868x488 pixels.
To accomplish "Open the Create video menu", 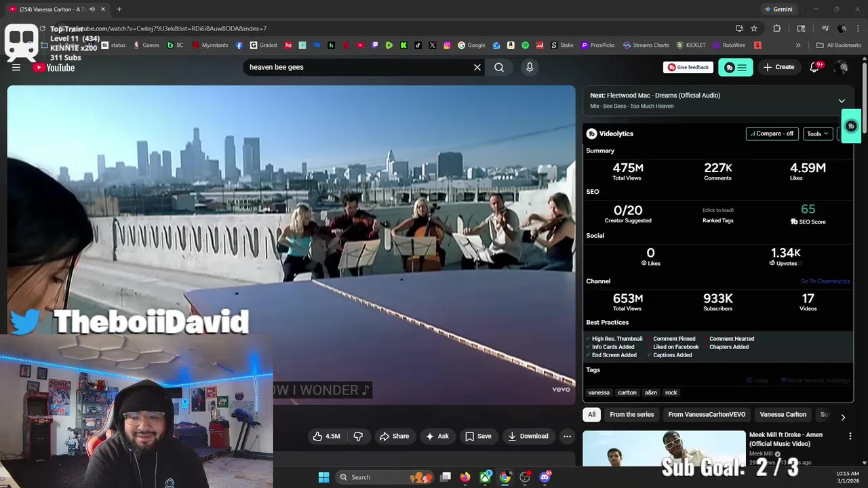I will click(x=778, y=67).
